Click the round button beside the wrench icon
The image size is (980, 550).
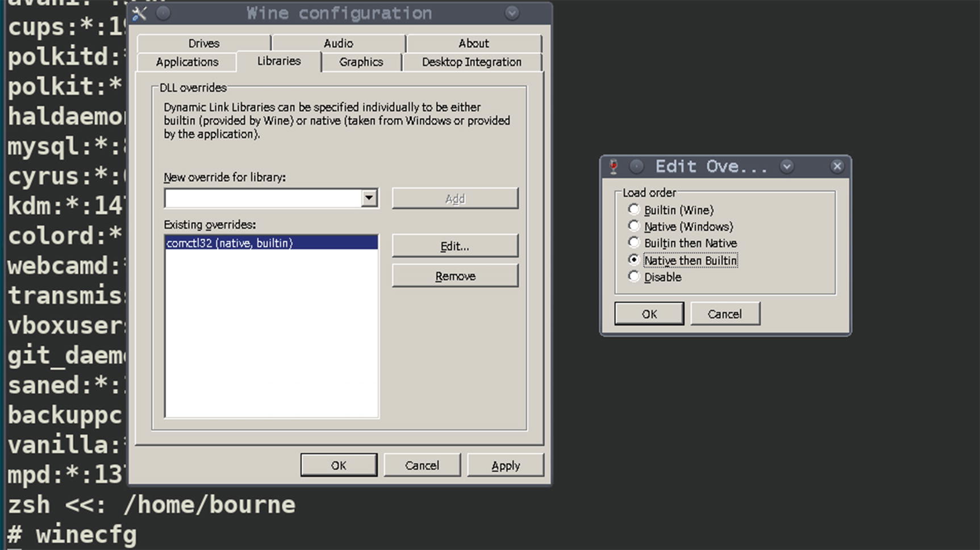(163, 13)
